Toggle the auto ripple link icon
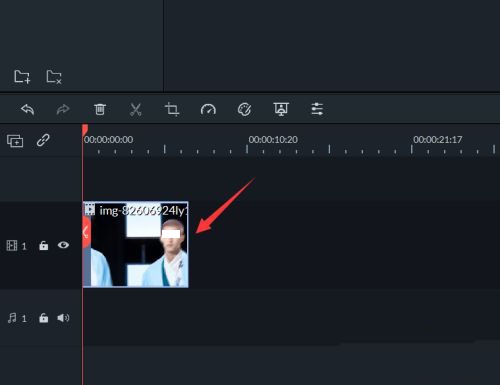The height and width of the screenshot is (385, 500). tap(43, 140)
